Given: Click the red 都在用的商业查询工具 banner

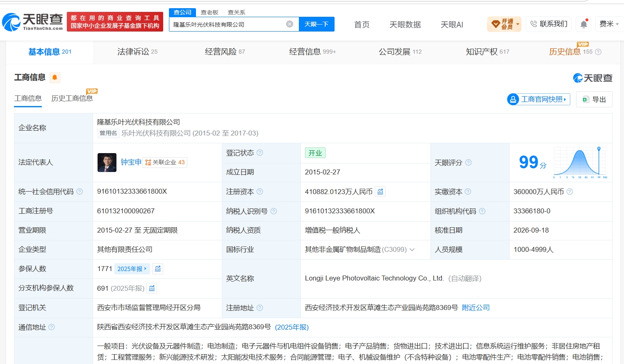Looking at the screenshot, I should tap(115, 22).
